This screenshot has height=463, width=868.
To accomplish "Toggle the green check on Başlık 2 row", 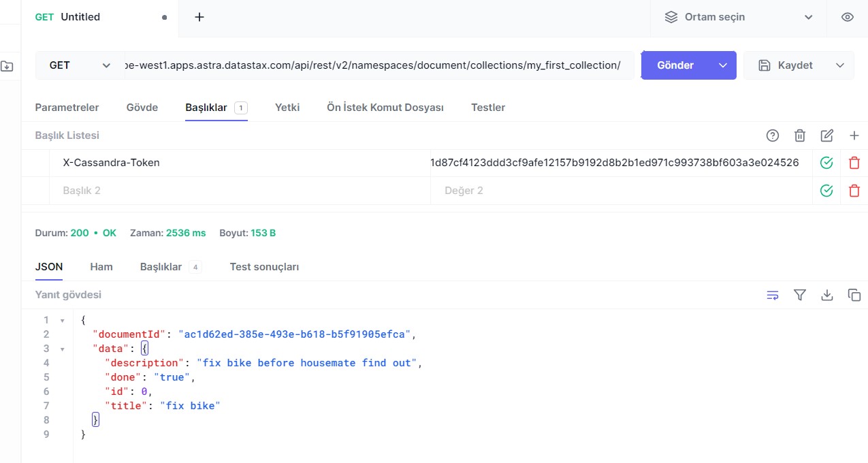I will click(x=826, y=190).
